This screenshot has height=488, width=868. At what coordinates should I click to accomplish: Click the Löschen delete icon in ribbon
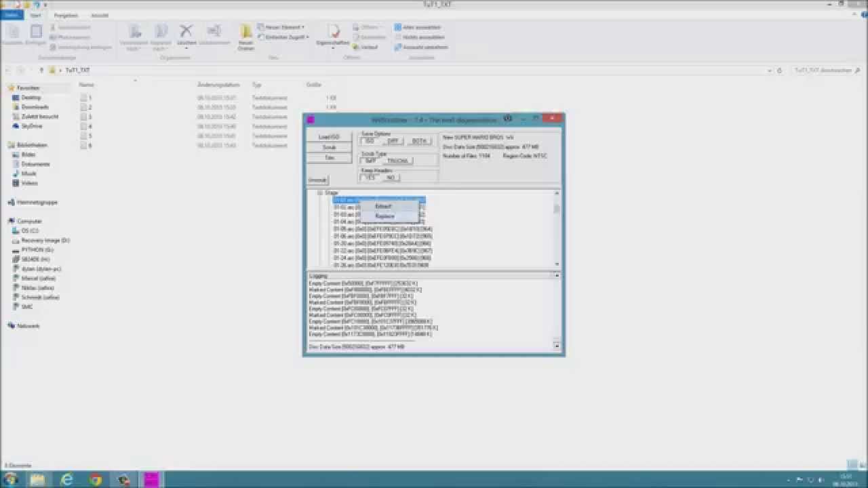point(186,31)
